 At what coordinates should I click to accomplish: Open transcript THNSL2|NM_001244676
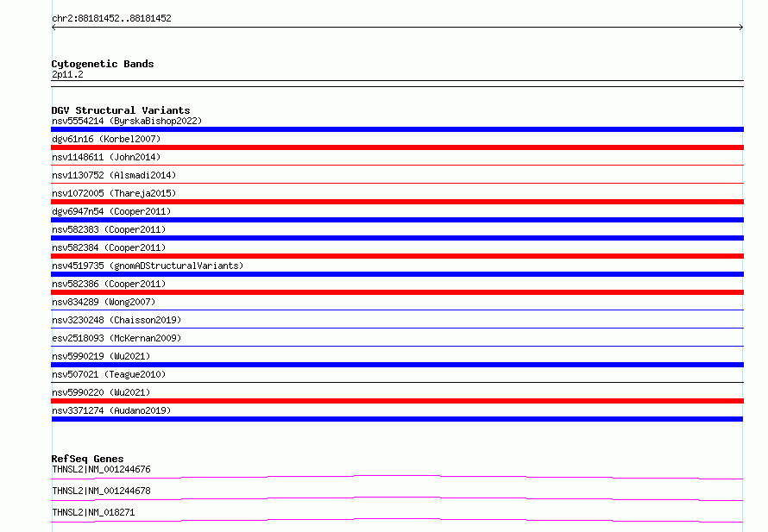[101, 469]
